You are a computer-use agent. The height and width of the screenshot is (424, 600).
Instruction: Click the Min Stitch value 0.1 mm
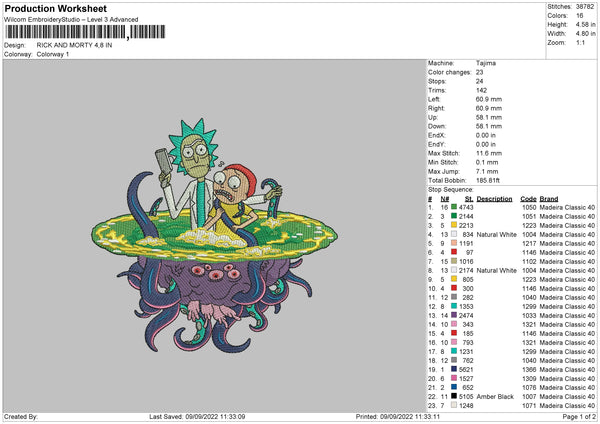[x=487, y=162]
